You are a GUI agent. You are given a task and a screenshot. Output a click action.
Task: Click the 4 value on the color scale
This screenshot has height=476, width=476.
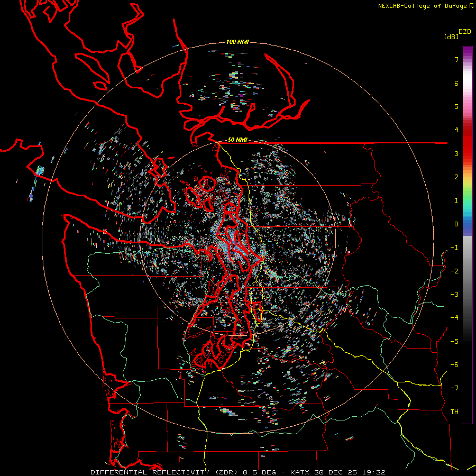[x=456, y=130]
